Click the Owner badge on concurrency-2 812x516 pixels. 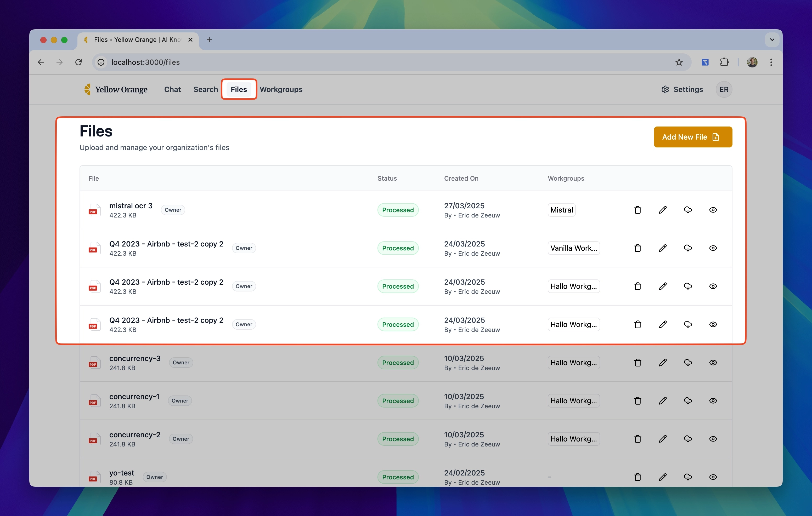coord(181,439)
